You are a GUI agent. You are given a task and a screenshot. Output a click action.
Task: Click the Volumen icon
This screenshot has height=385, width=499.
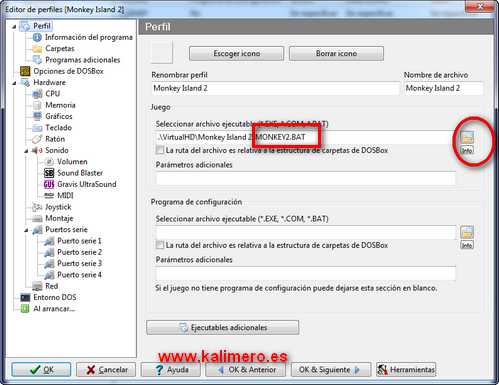pyautogui.click(x=49, y=162)
